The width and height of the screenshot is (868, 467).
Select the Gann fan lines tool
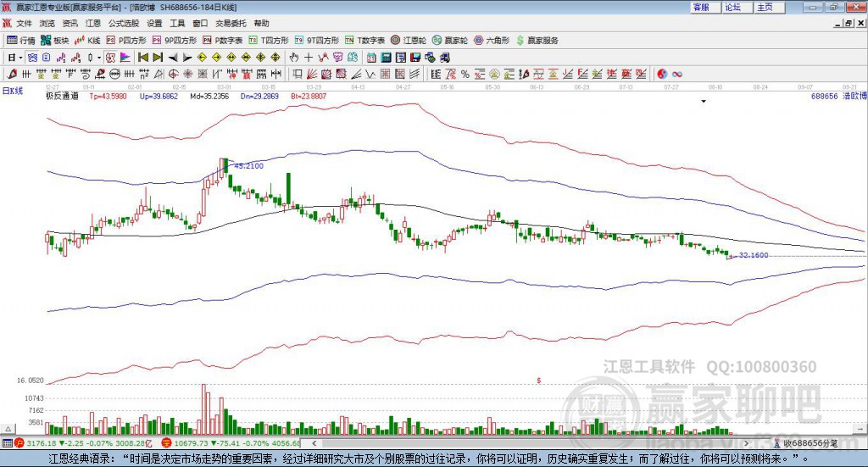click(313, 74)
